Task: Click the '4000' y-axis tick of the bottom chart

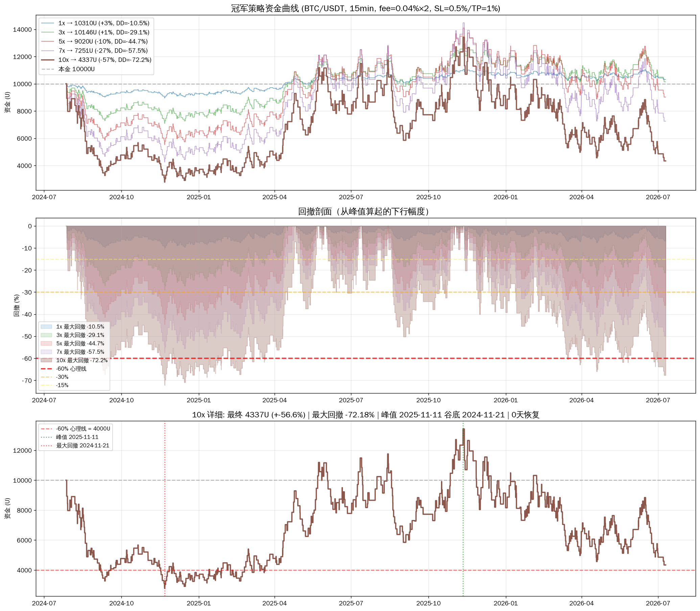Action: [24, 570]
